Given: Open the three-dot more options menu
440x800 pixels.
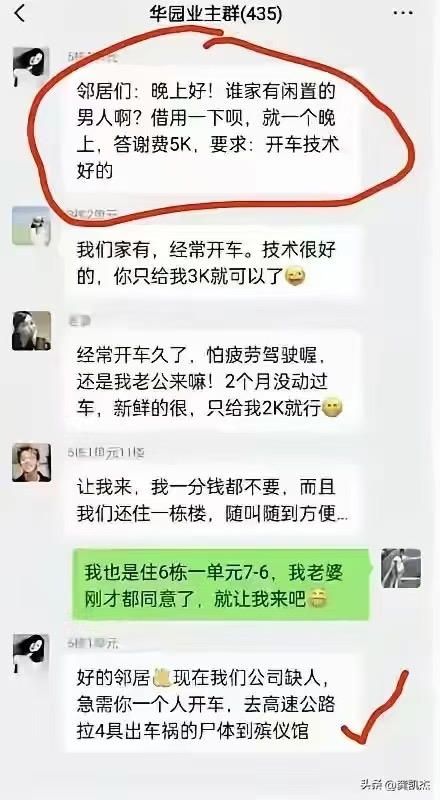Looking at the screenshot, I should (x=403, y=12).
